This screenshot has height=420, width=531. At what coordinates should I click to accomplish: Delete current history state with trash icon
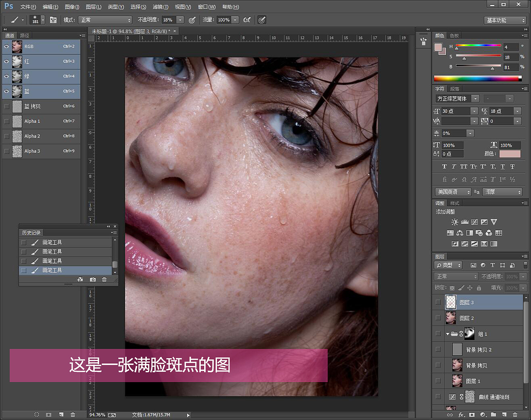point(104,279)
